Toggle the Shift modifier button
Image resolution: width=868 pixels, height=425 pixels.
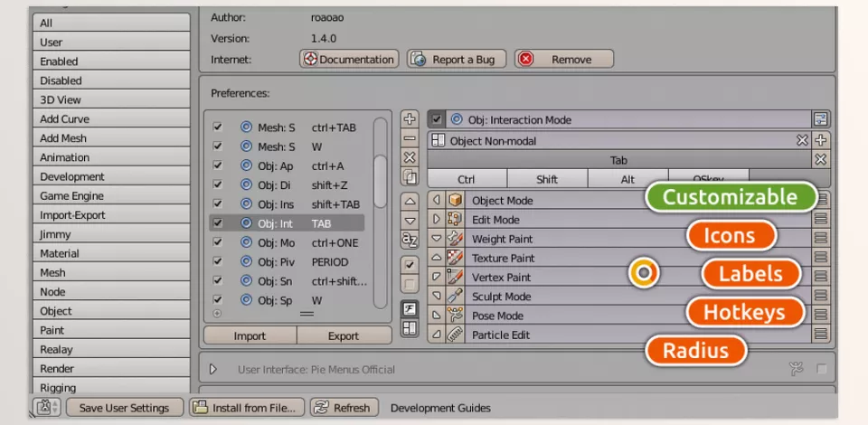click(547, 179)
